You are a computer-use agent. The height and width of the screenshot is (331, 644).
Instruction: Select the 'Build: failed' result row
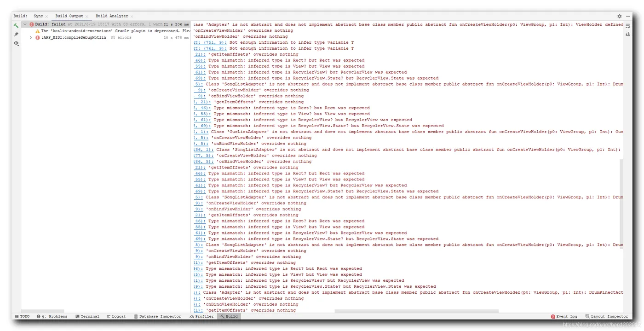106,24
